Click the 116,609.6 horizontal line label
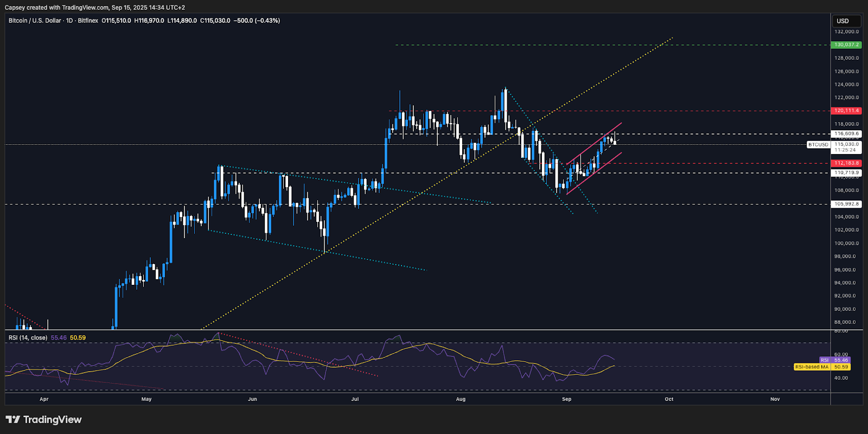 (846, 133)
